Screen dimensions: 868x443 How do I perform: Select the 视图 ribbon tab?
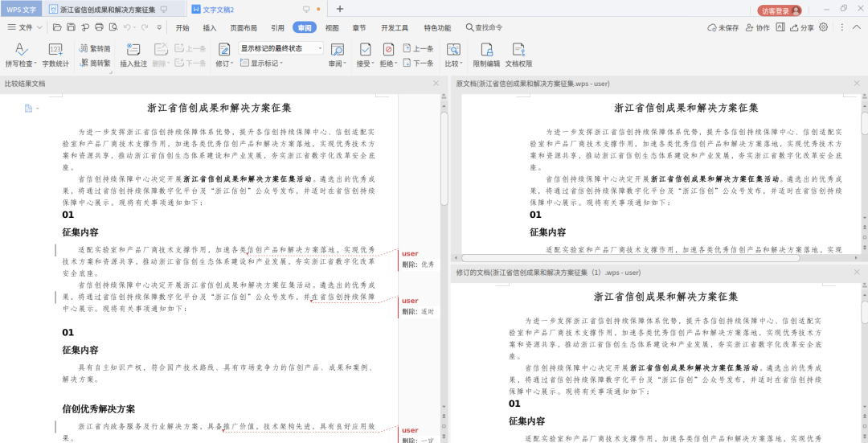click(x=332, y=27)
